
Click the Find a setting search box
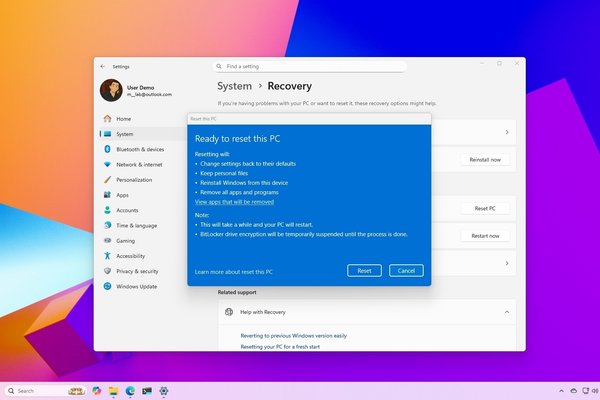tap(310, 66)
